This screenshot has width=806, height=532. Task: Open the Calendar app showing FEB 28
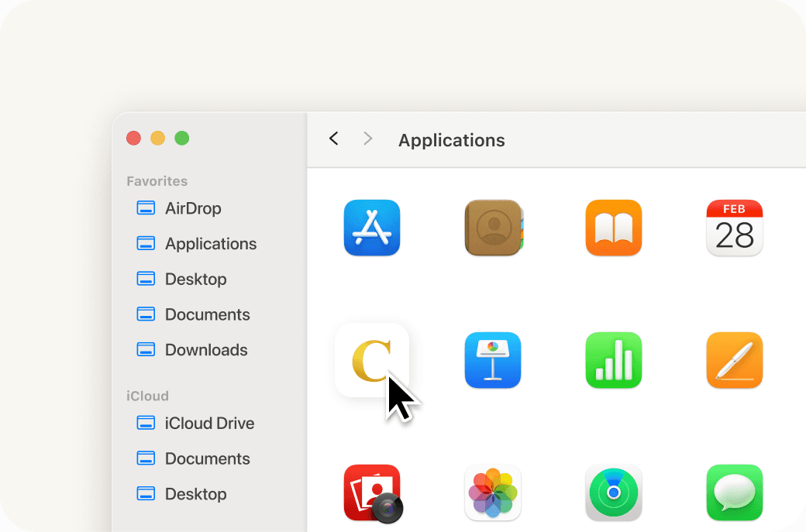tap(735, 228)
